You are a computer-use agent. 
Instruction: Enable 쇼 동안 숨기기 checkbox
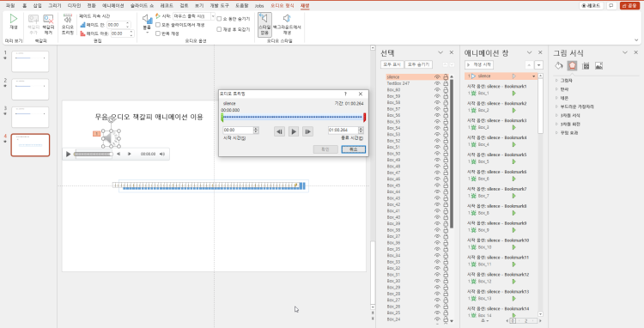pos(219,19)
